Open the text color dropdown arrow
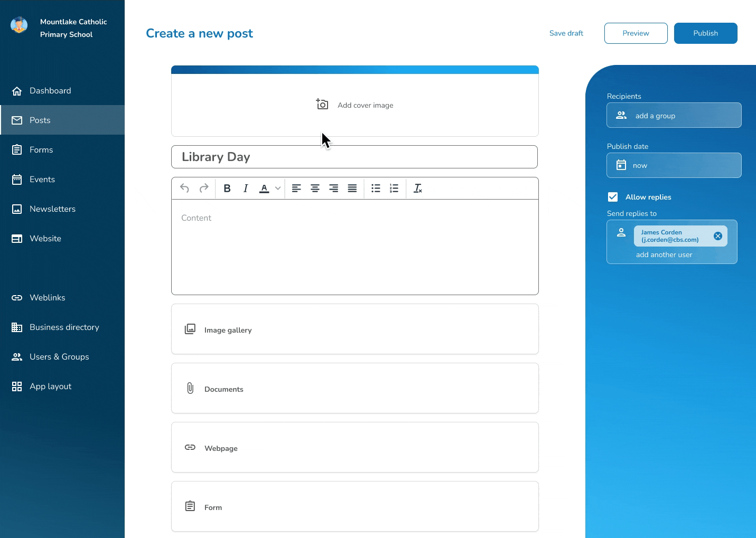The height and width of the screenshot is (538, 756). 278,188
